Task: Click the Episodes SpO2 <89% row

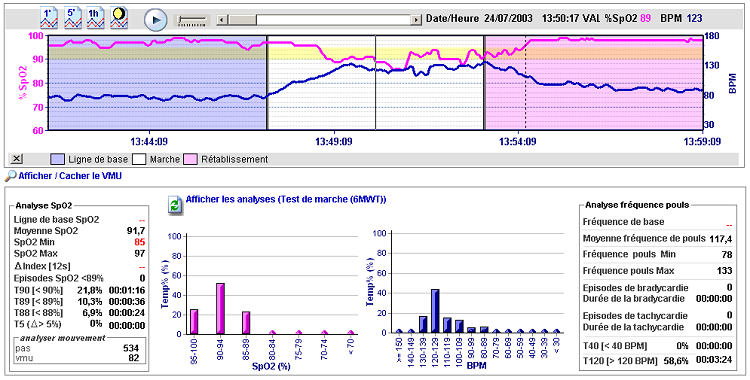Action: [x=79, y=279]
